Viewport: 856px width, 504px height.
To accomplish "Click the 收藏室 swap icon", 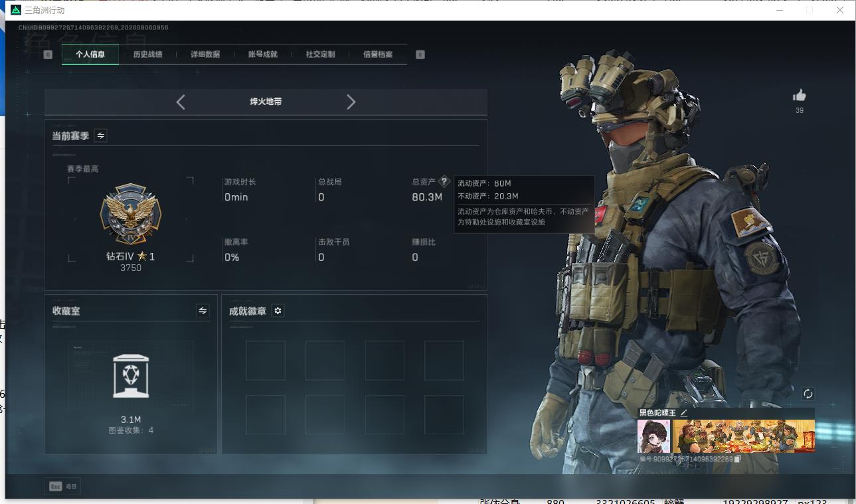I will 203,311.
